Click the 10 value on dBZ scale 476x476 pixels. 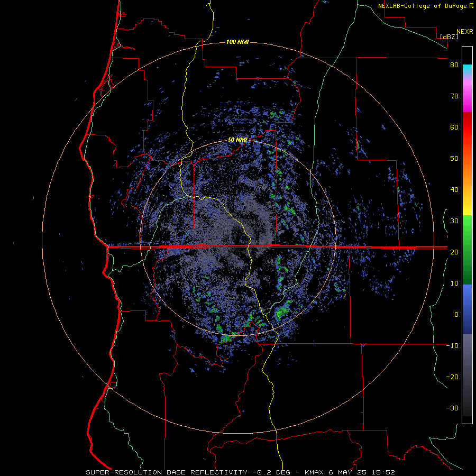coord(454,283)
